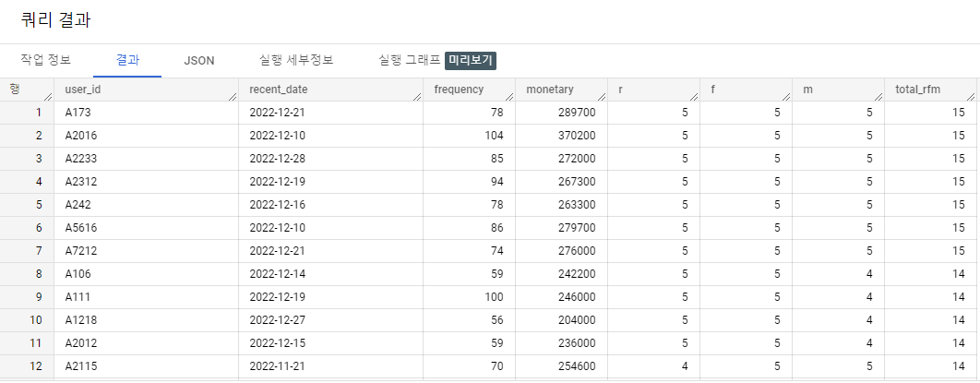Click the frequency value 70
The height and width of the screenshot is (383, 980).
pyautogui.click(x=470, y=366)
